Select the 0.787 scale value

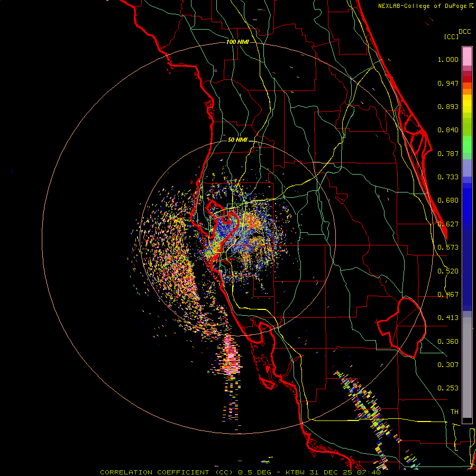tap(448, 153)
